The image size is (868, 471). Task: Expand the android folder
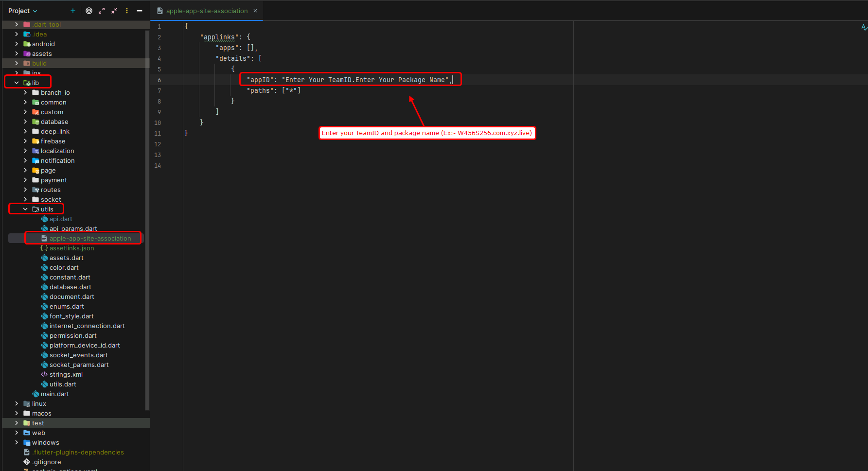pyautogui.click(x=17, y=44)
